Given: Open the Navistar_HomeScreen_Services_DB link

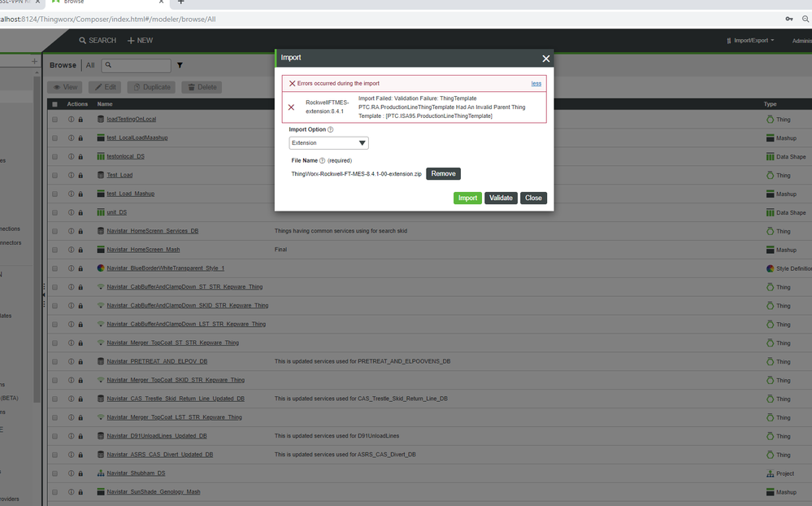Looking at the screenshot, I should (152, 231).
